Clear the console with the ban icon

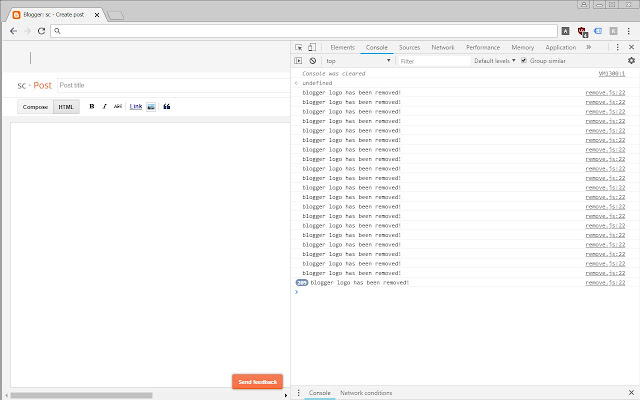(x=313, y=61)
